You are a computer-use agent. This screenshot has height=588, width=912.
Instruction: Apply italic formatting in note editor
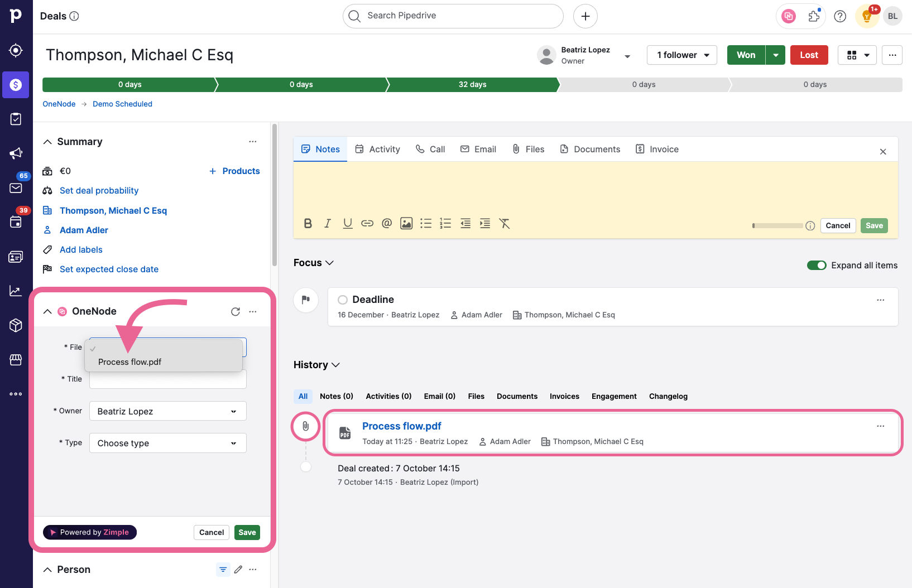tap(328, 224)
